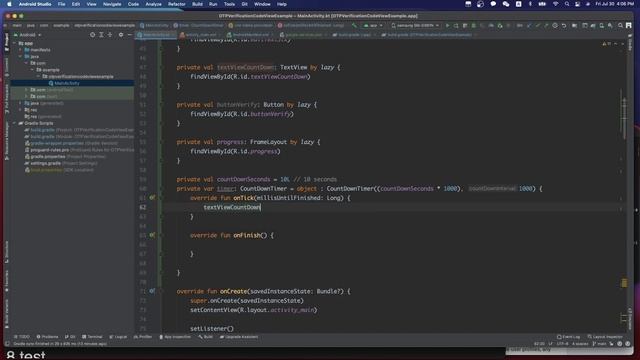Click the onFinish function name

point(247,235)
